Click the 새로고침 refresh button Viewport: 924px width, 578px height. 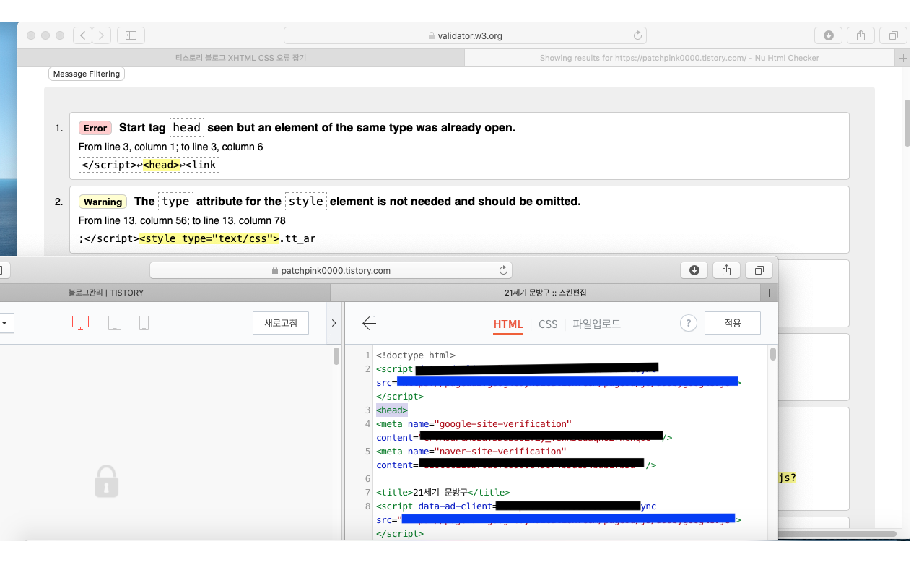281,323
